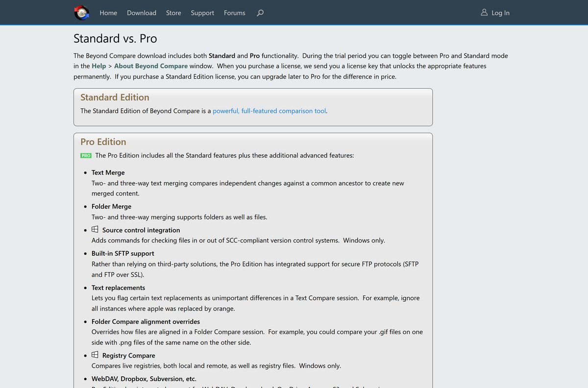Open 'powerful, full-featured comparison tool' link

tap(269, 111)
